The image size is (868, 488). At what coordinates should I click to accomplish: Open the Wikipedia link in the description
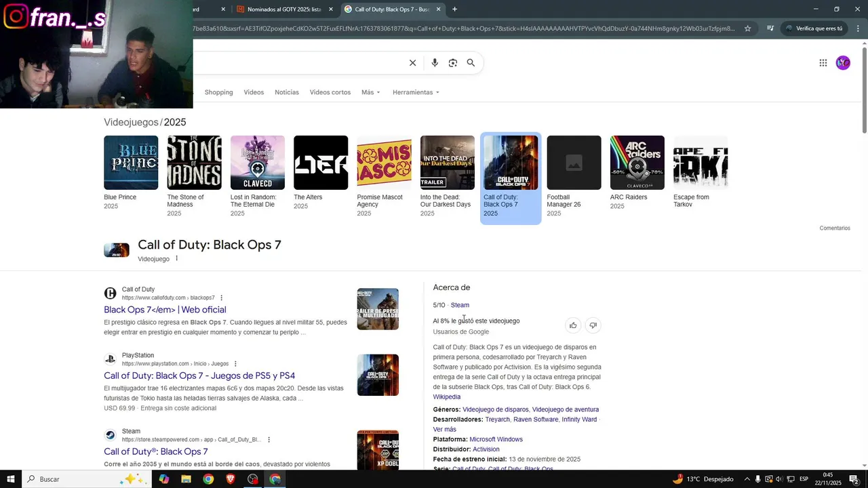(447, 397)
